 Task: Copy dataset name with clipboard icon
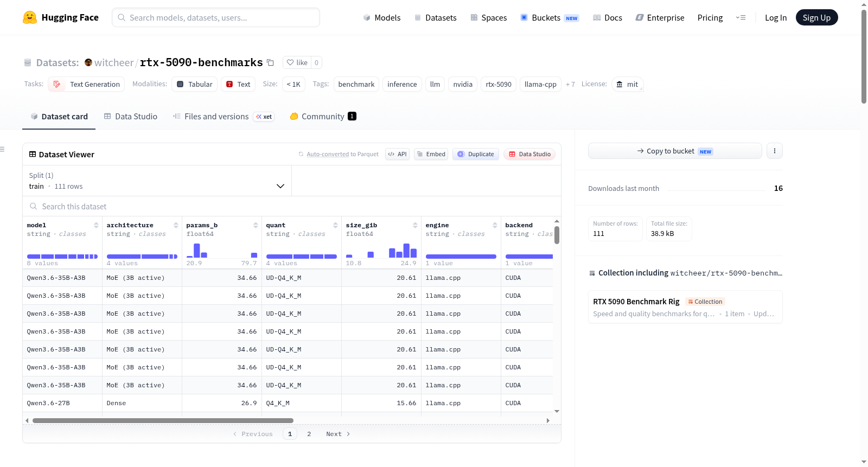[270, 62]
